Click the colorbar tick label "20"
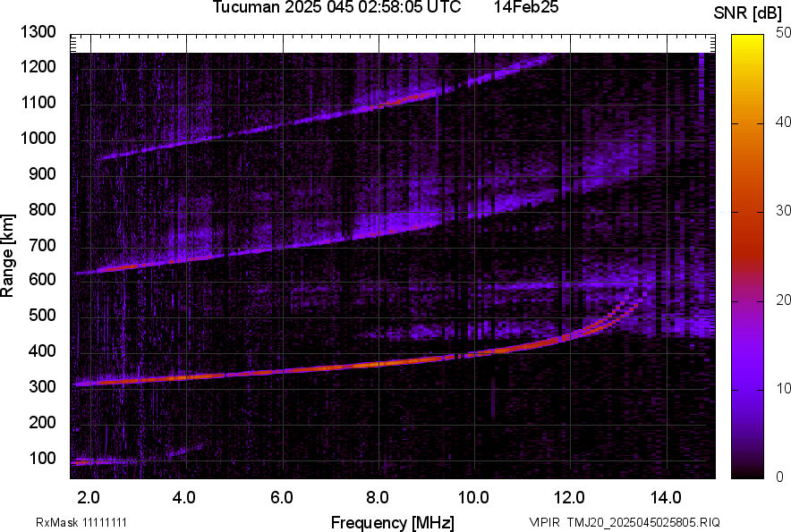The height and width of the screenshot is (532, 791). click(783, 300)
